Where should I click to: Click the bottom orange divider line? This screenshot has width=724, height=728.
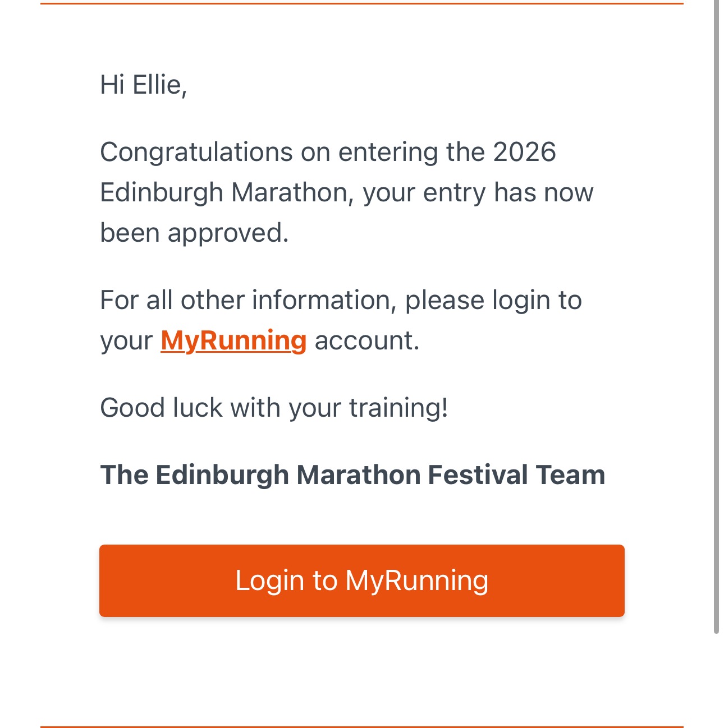(362, 726)
